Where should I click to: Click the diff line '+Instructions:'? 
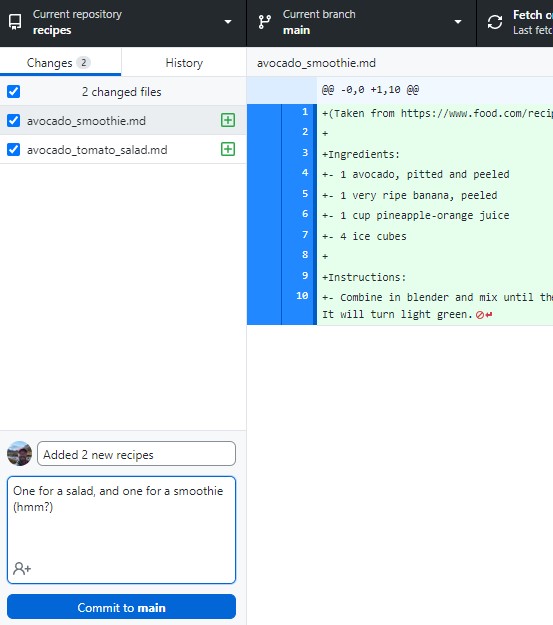364,277
